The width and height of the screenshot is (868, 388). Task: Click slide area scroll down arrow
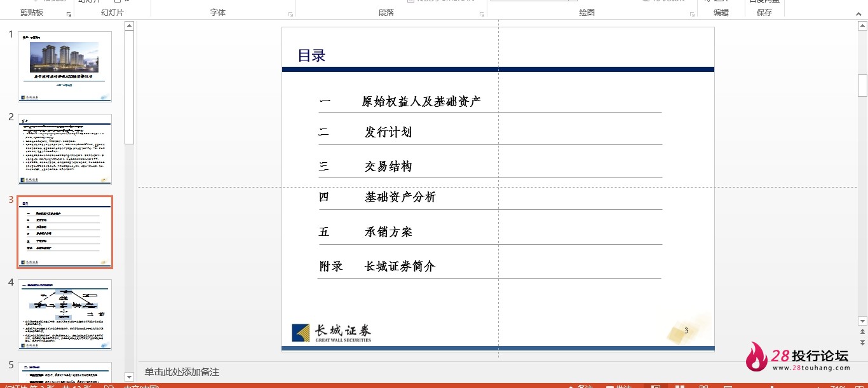coord(862,321)
